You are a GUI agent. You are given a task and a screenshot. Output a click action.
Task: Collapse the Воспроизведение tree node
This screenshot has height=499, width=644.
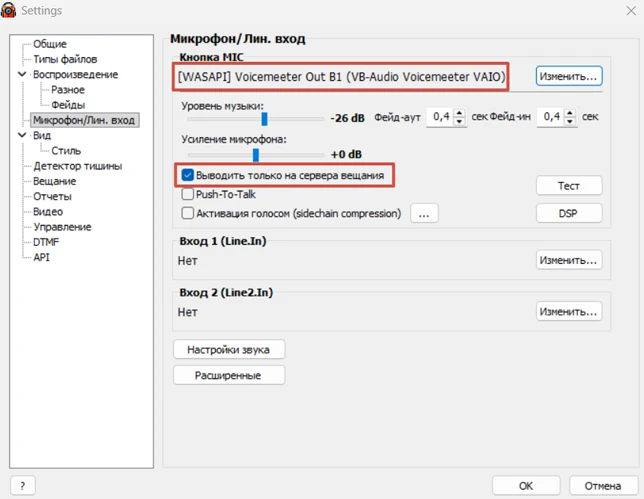click(22, 74)
